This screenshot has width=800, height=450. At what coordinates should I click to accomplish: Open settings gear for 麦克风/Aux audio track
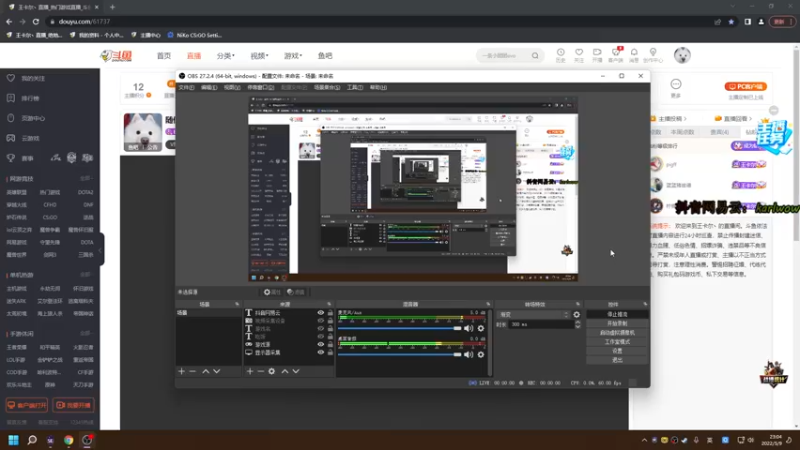point(481,329)
